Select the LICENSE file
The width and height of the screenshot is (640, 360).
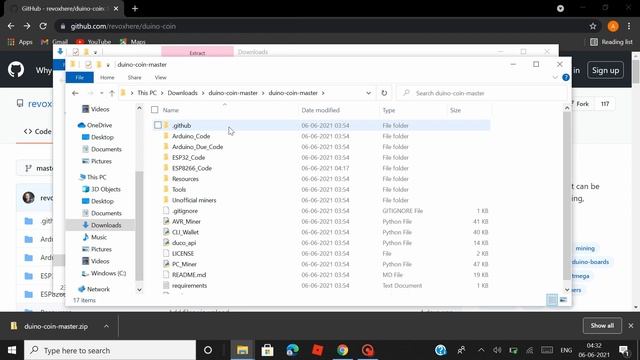point(183,253)
